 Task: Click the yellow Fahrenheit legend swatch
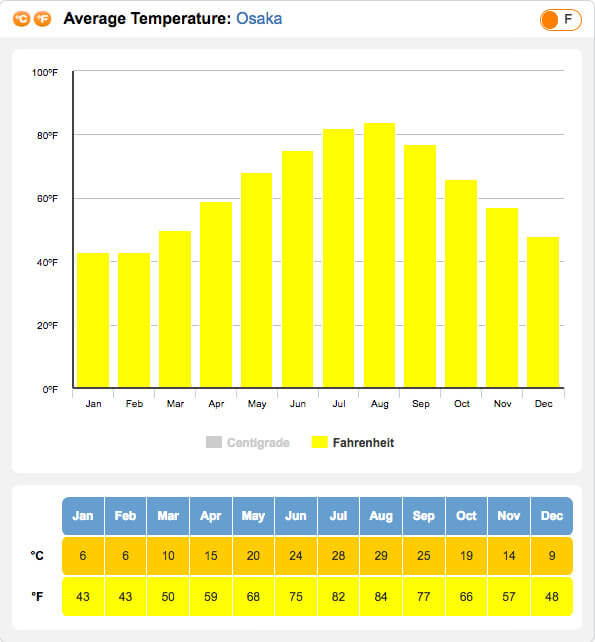pos(319,442)
